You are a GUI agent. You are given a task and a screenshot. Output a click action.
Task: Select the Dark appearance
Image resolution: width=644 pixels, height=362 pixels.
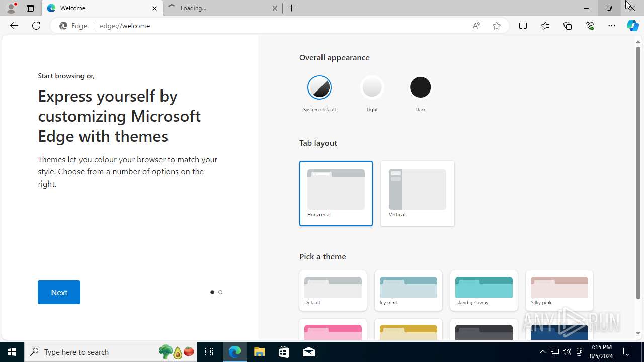click(x=421, y=94)
